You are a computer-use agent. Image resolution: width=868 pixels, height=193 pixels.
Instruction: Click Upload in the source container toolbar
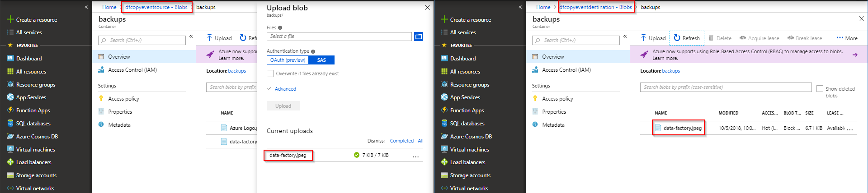click(219, 38)
